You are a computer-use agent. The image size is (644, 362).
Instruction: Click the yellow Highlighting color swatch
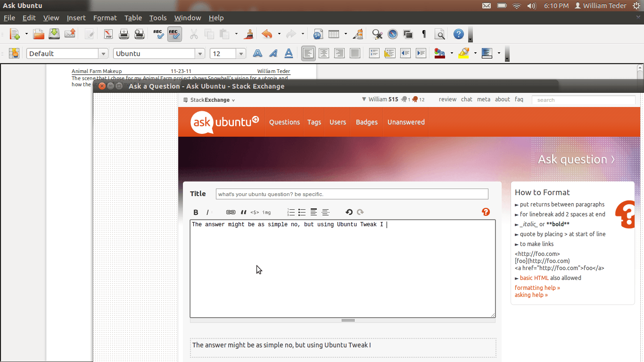pyautogui.click(x=463, y=53)
